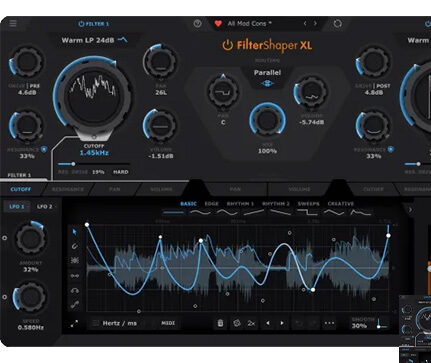
Task: Click the redo arrow icon
Action: click(313, 323)
